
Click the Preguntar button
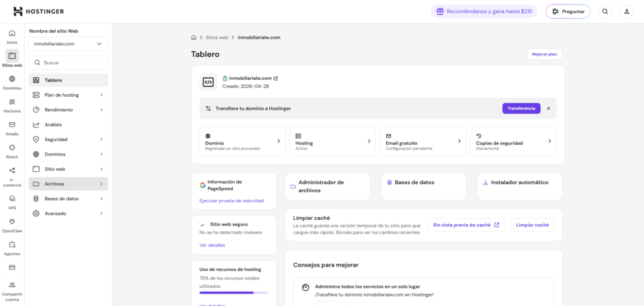point(568,11)
